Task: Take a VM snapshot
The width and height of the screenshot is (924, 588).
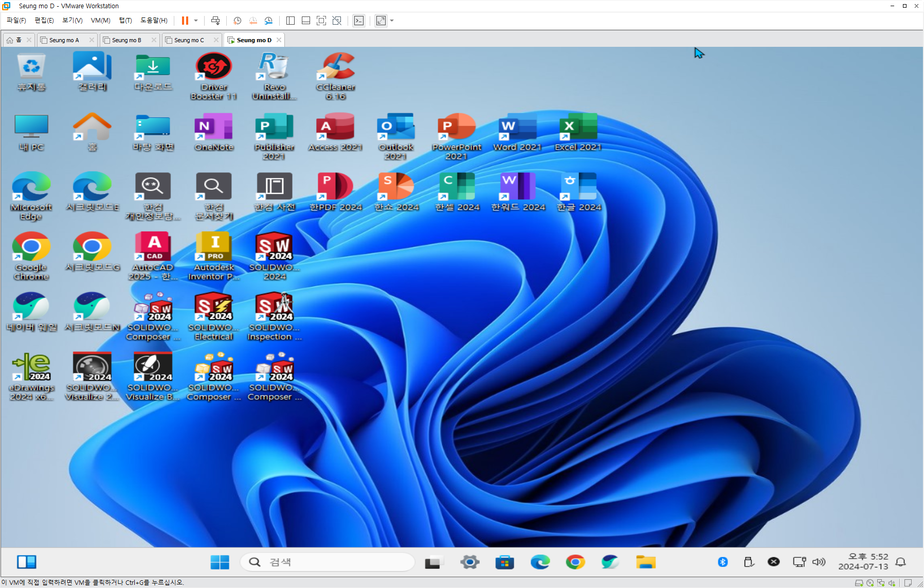Action: pyautogui.click(x=237, y=21)
